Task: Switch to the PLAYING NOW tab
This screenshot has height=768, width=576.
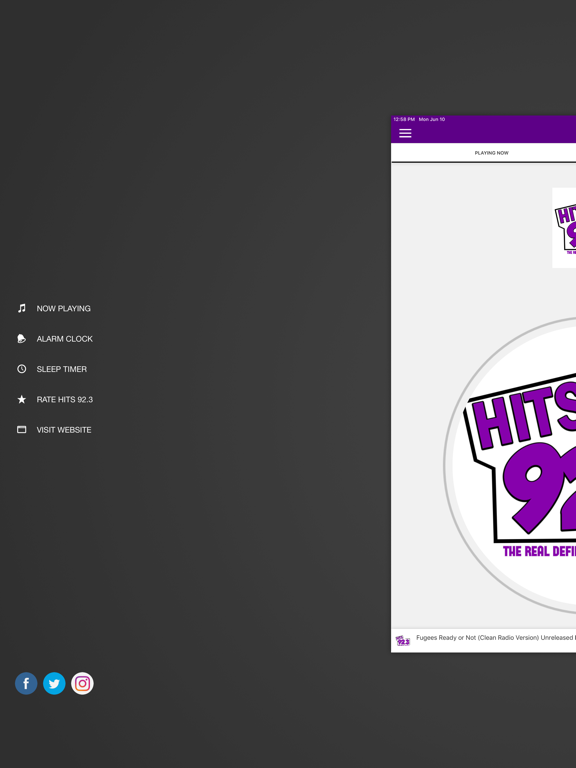Action: click(x=491, y=153)
